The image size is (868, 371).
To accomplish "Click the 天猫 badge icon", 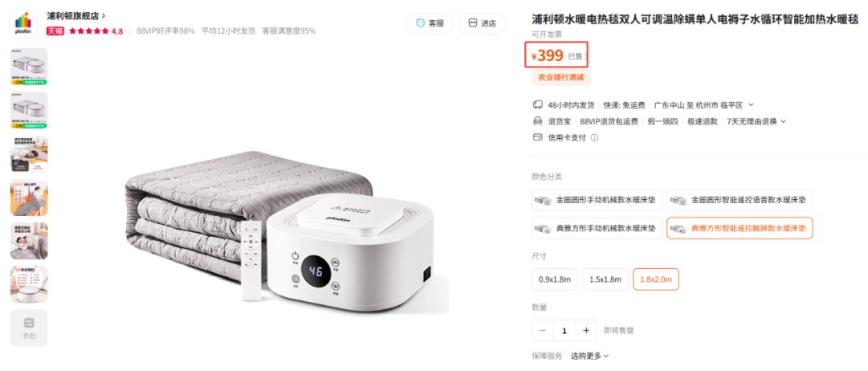I will (55, 31).
